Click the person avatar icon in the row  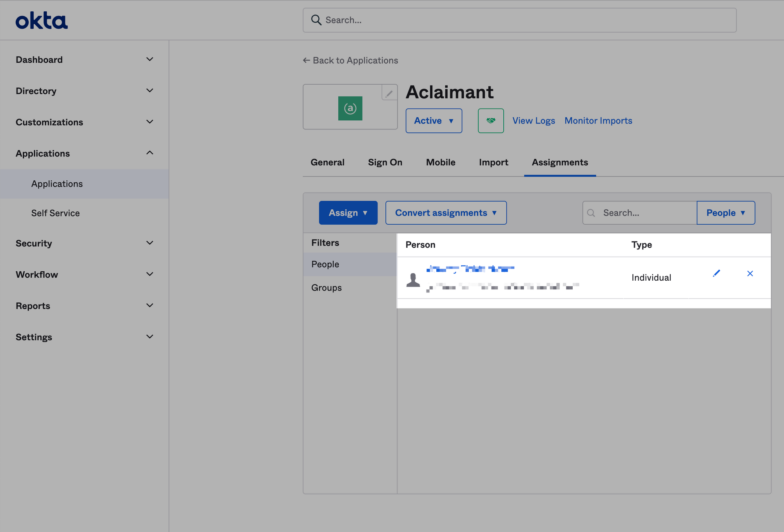(413, 280)
